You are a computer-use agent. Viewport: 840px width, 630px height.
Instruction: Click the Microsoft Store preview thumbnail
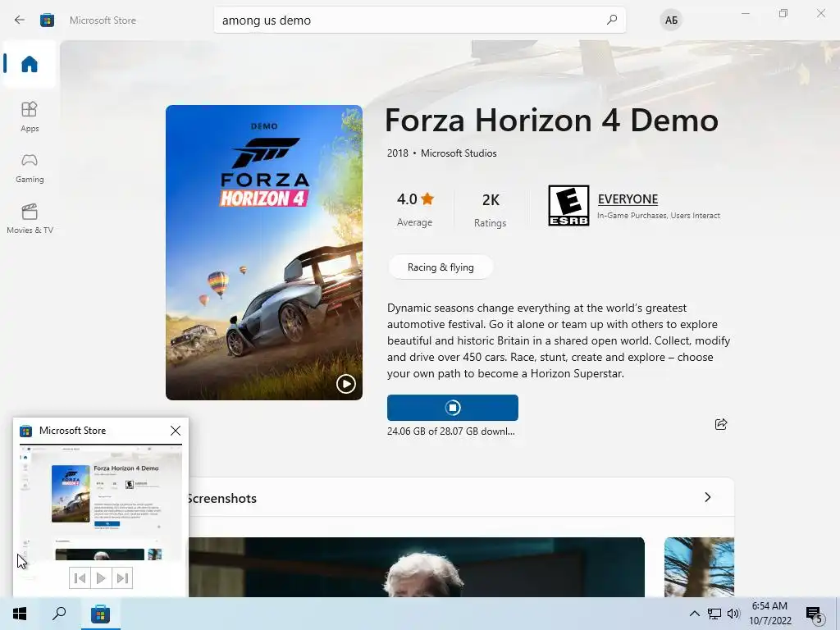[x=101, y=503]
